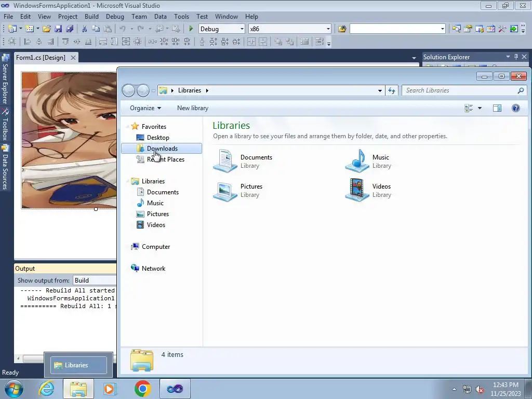Open Solution Explorer via its toolbar icon

click(x=456, y=29)
